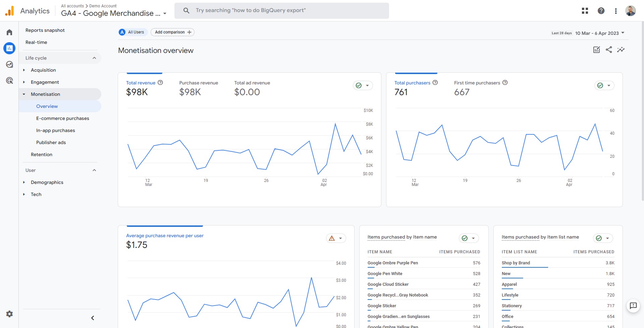Select the Purchase revenue metric tab

(199, 88)
